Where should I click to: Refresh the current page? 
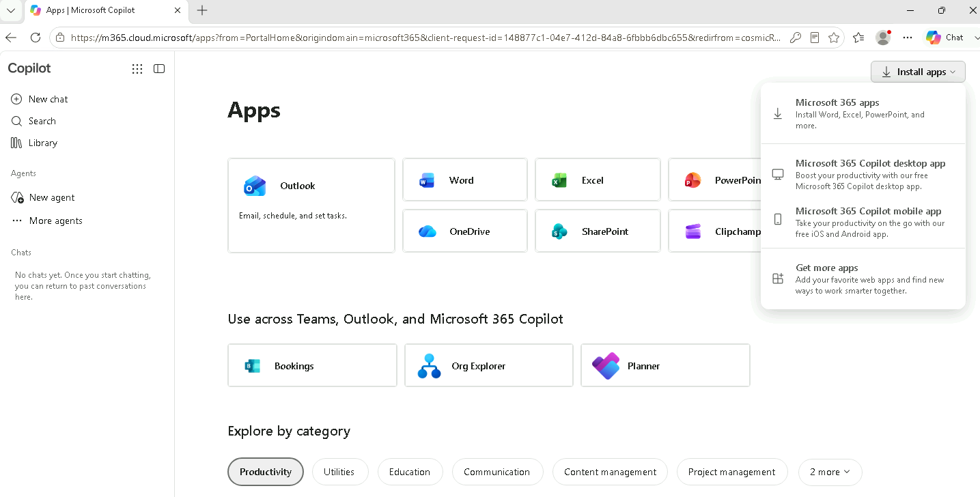click(36, 38)
